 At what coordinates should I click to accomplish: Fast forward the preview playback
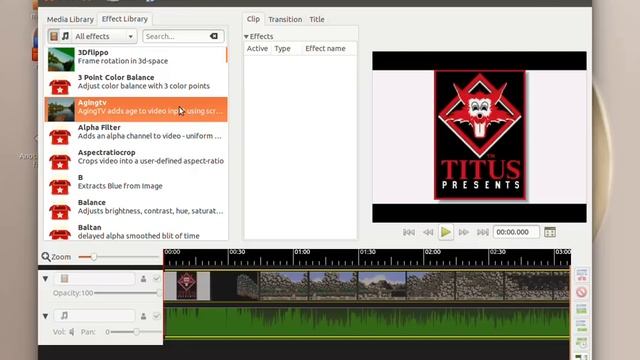(464, 232)
